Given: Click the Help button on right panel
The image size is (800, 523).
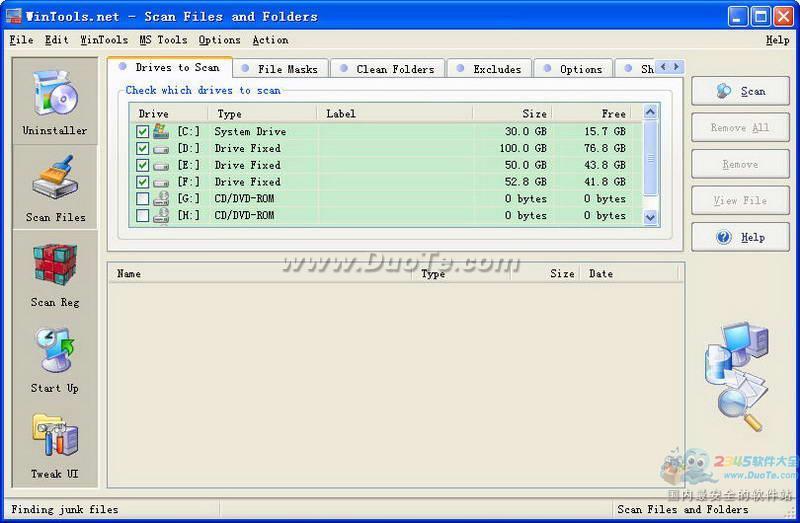Looking at the screenshot, I should click(x=740, y=237).
